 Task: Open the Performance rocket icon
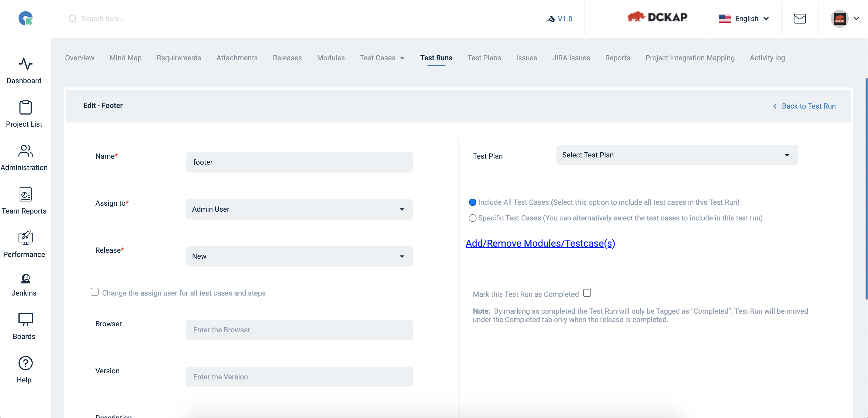(25, 238)
